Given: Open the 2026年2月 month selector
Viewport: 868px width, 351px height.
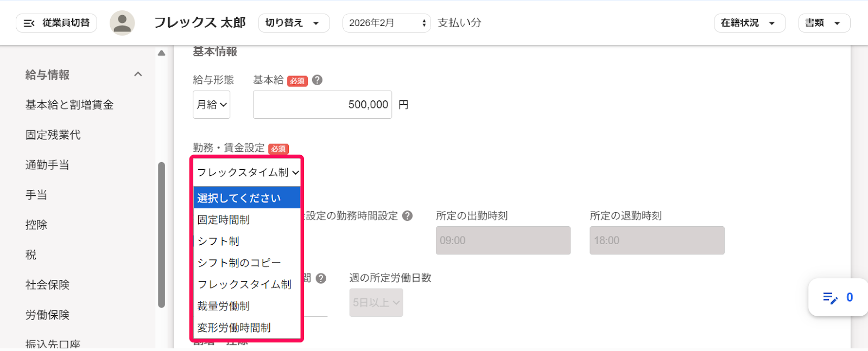Looking at the screenshot, I should [x=387, y=23].
